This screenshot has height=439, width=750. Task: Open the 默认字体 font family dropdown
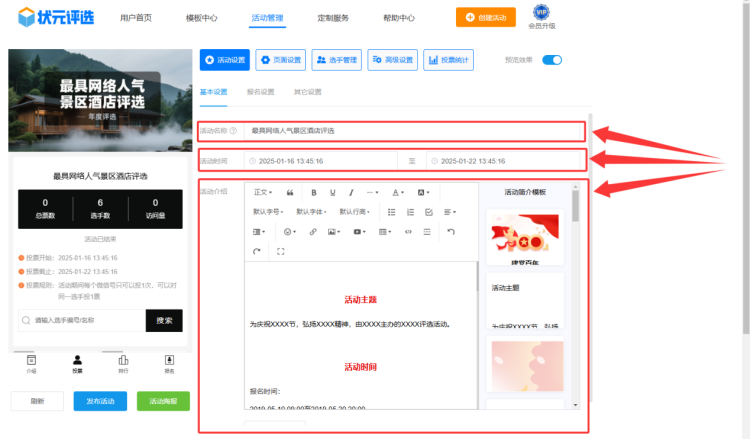tap(310, 212)
